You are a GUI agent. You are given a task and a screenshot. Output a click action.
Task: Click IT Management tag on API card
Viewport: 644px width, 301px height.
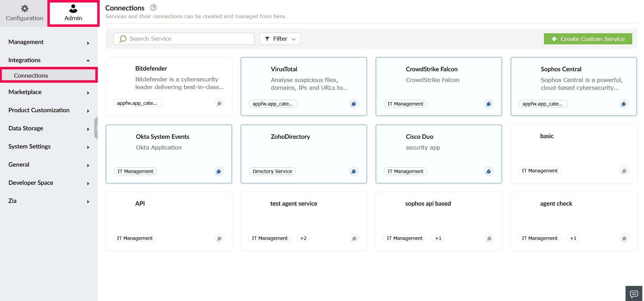135,238
